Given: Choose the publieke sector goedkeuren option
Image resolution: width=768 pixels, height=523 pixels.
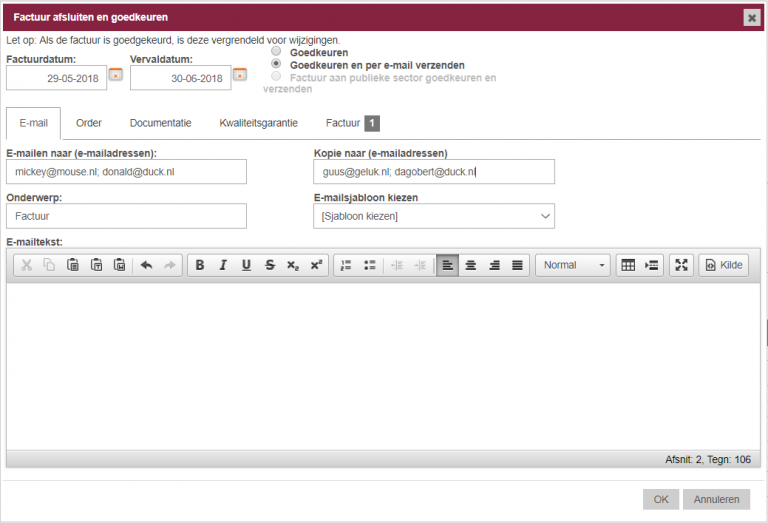Looking at the screenshot, I should [x=276, y=76].
